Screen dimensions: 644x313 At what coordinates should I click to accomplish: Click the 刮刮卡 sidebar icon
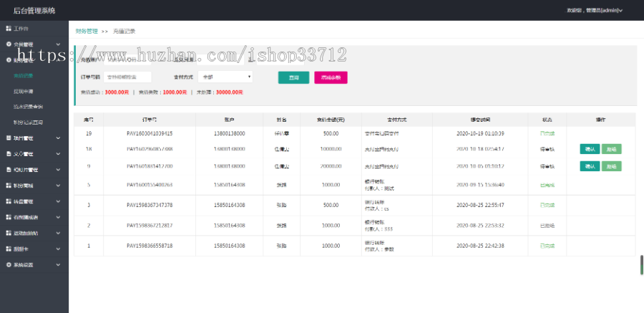coord(9,249)
